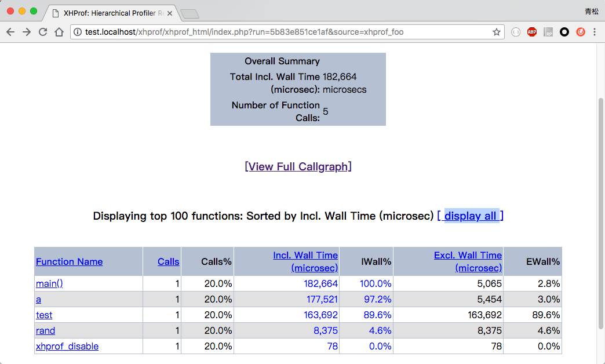Close the XHProf tab
Image resolution: width=605 pixels, height=364 pixels.
pyautogui.click(x=170, y=13)
